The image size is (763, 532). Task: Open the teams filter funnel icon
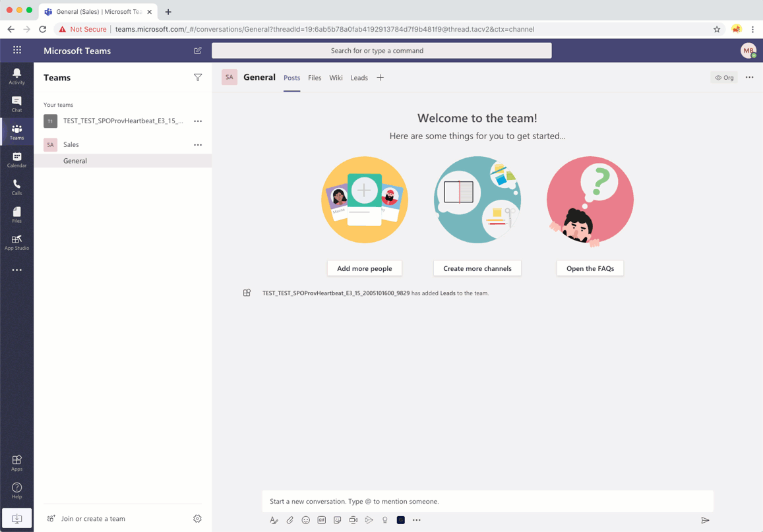point(198,77)
